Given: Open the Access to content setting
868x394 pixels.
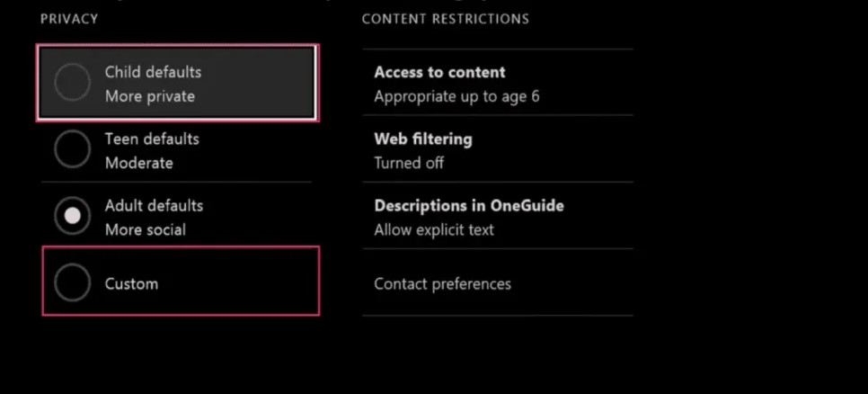Looking at the screenshot, I should 439,72.
